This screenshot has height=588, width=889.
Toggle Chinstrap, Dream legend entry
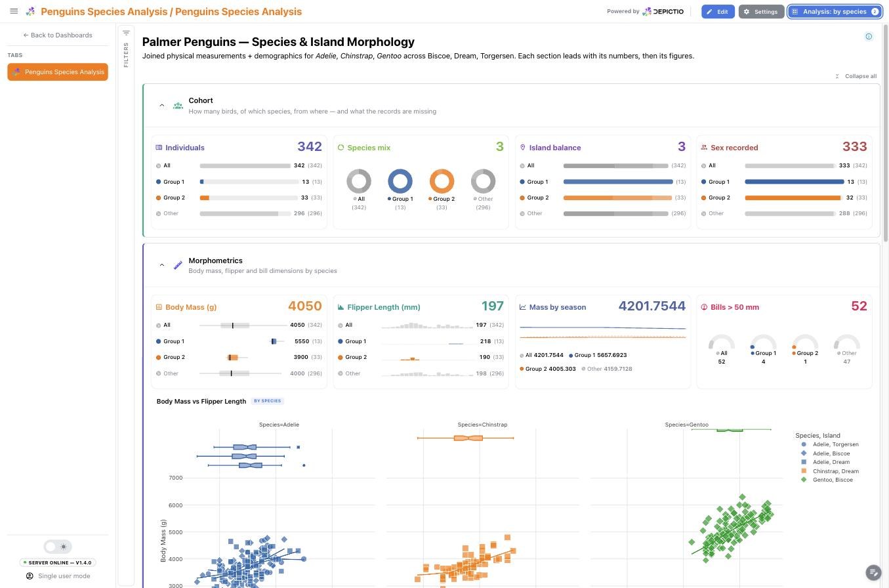pyautogui.click(x=830, y=471)
